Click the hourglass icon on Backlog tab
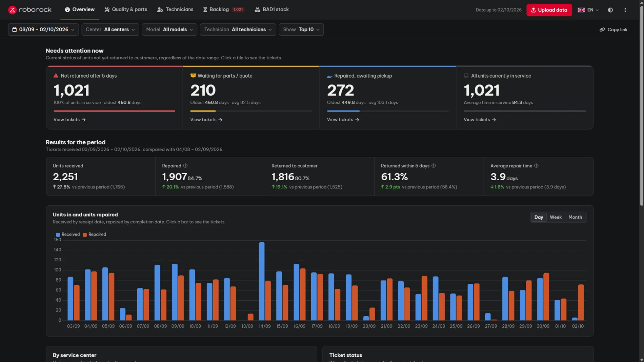Image resolution: width=644 pixels, height=362 pixels. 205,9
